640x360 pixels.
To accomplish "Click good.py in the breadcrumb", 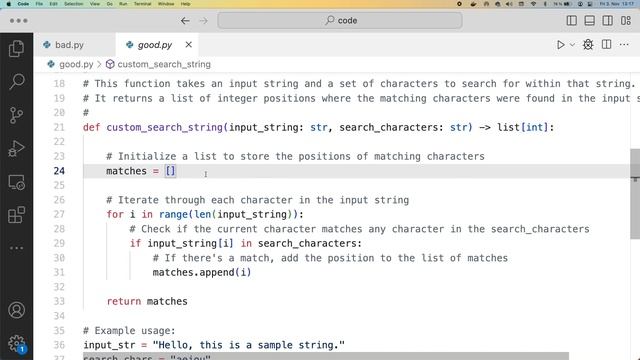I will (x=76, y=64).
